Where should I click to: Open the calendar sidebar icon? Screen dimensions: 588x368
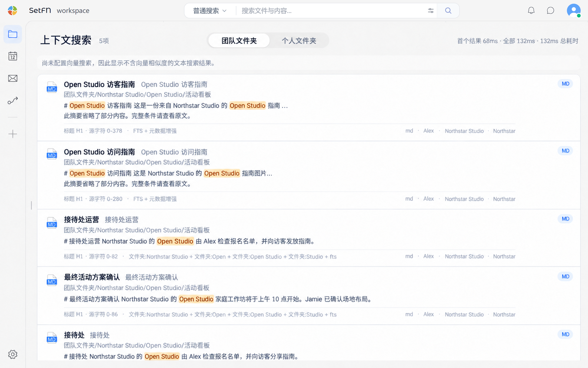(13, 56)
